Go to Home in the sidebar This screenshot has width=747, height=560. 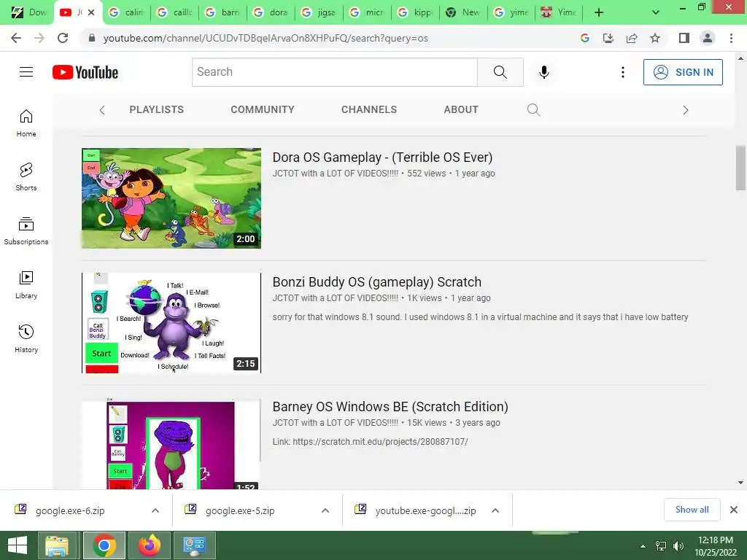click(26, 123)
